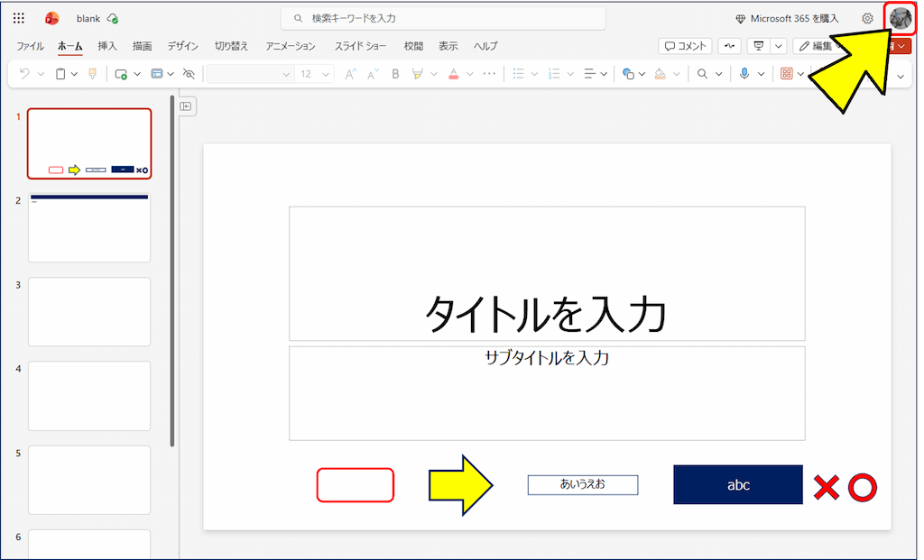The width and height of the screenshot is (924, 560).
Task: Click the Search magnifier icon
Action: pyautogui.click(x=705, y=74)
